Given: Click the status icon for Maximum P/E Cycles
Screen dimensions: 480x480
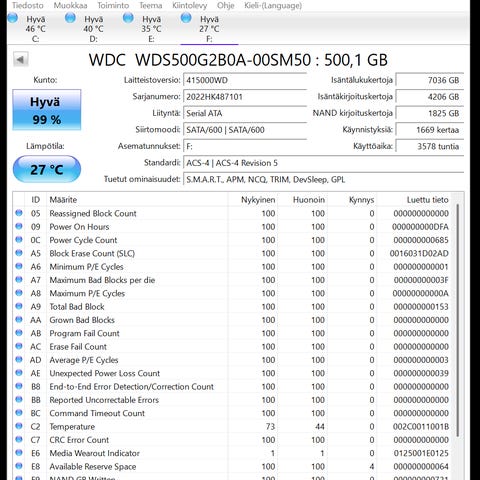Looking at the screenshot, I should (19, 293).
